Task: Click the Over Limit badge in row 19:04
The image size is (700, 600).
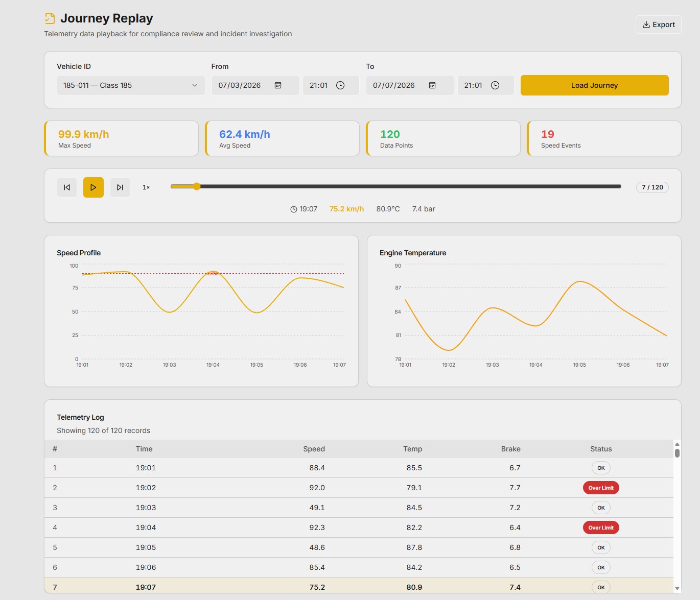Action: 601,527
